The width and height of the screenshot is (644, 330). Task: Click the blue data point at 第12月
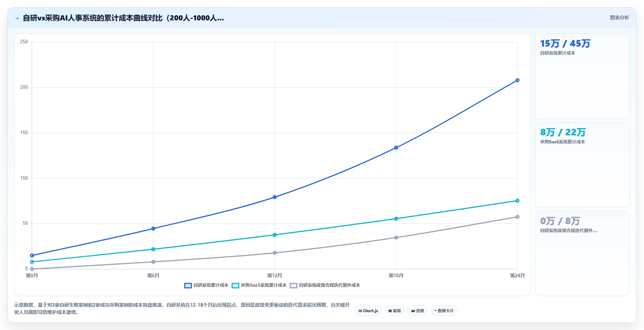(275, 197)
